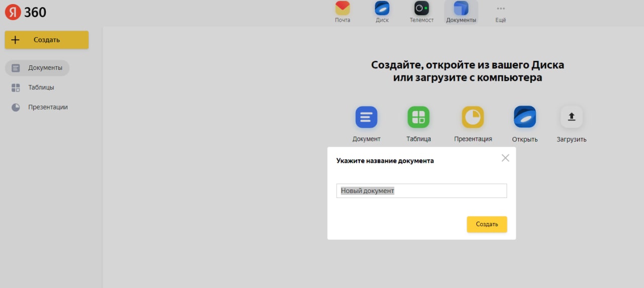
Task: Create a new Презентация via yellow icon
Action: (473, 117)
